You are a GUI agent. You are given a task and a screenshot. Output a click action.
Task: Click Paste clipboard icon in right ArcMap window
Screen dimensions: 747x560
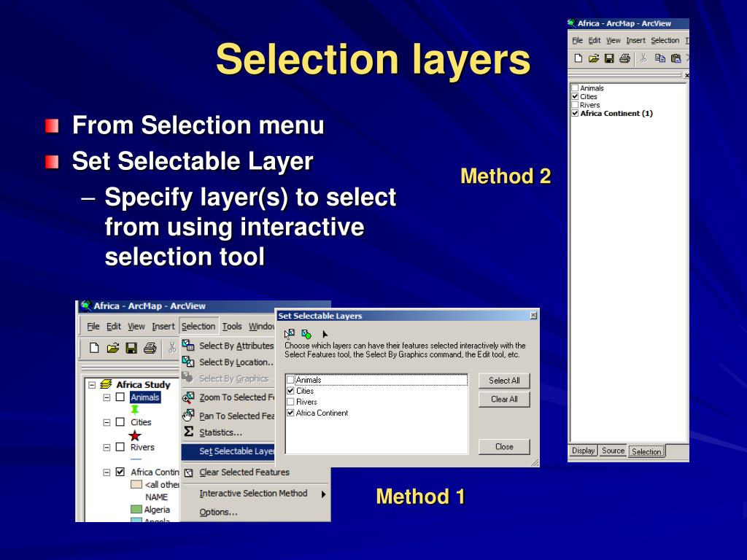(x=676, y=58)
